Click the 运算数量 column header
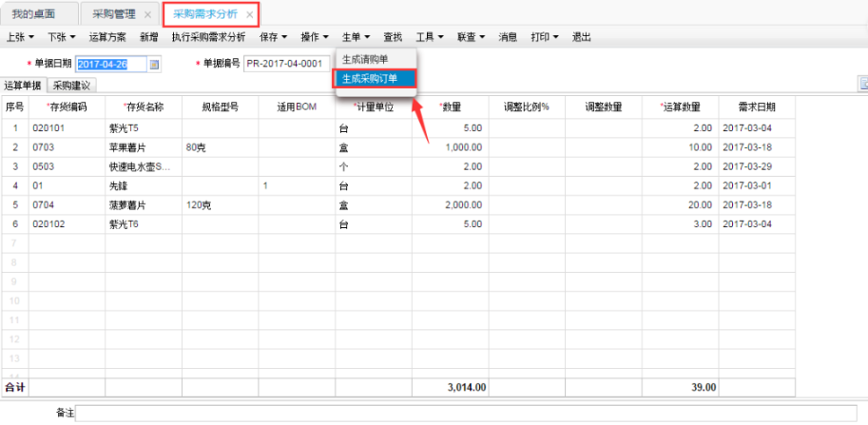Viewport: 868px width, 425px height. pos(681,106)
